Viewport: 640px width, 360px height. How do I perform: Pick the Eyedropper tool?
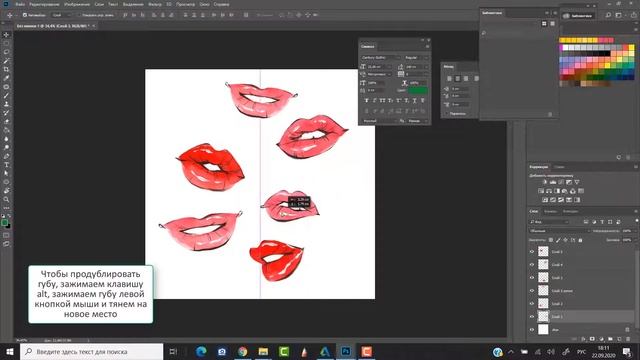point(6,78)
